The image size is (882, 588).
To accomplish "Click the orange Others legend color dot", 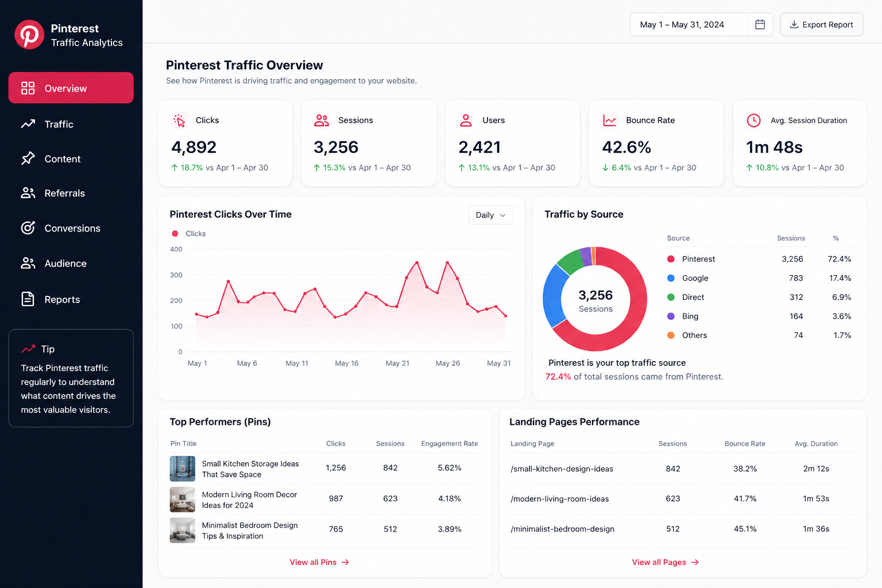I will [671, 335].
